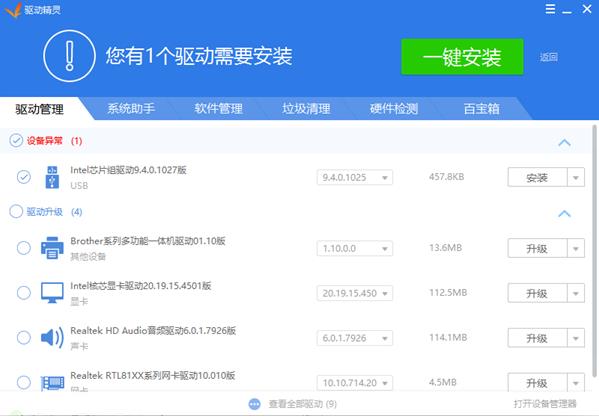Click the Realtek network card icon
Image resolution: width=599 pixels, height=416 pixels.
pos(52,383)
